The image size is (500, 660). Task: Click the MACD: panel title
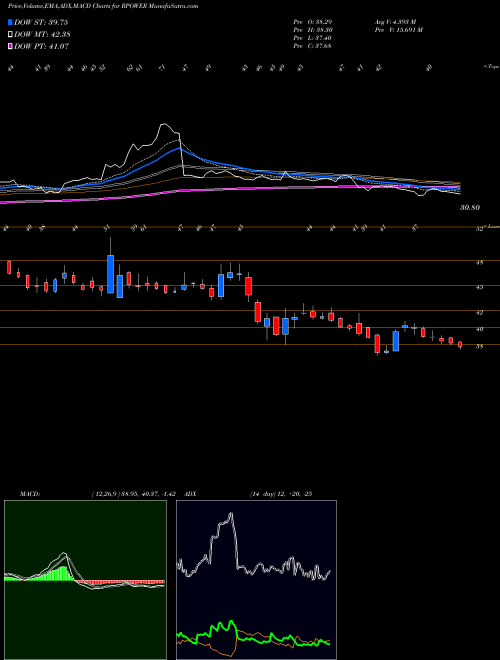29,494
